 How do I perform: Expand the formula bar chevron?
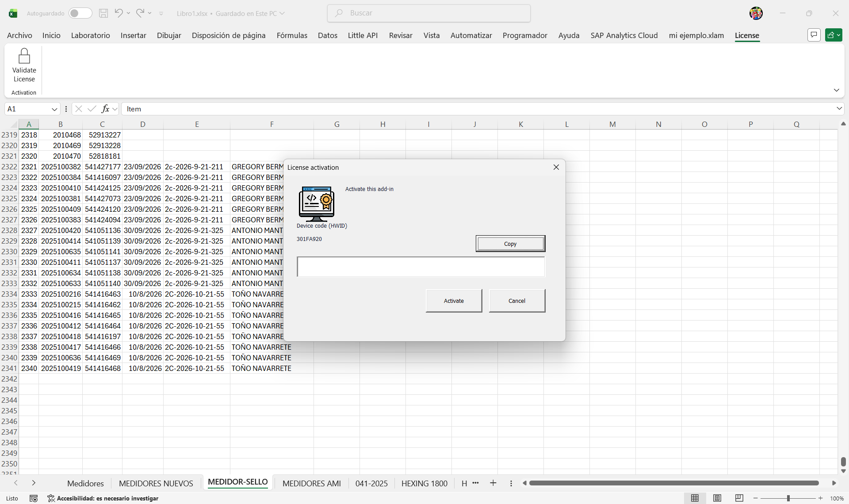(x=839, y=109)
